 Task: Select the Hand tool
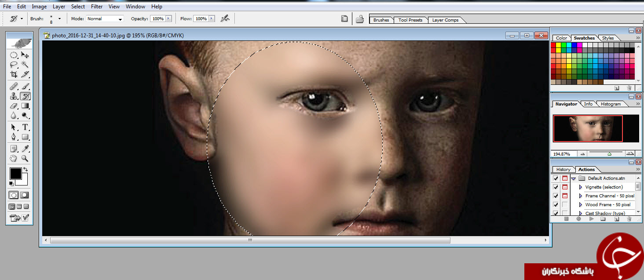click(x=14, y=158)
